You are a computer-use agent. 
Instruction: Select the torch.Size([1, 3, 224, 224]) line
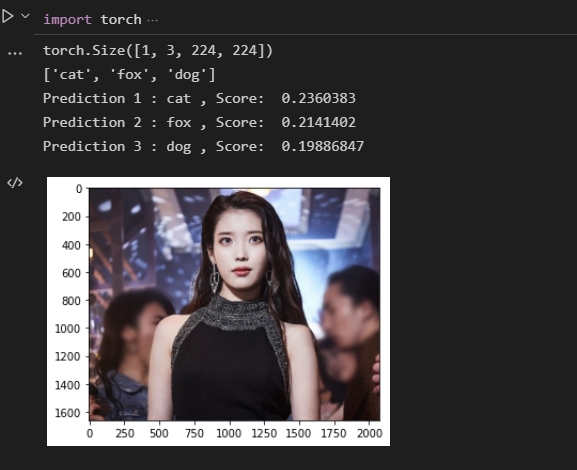pos(158,50)
